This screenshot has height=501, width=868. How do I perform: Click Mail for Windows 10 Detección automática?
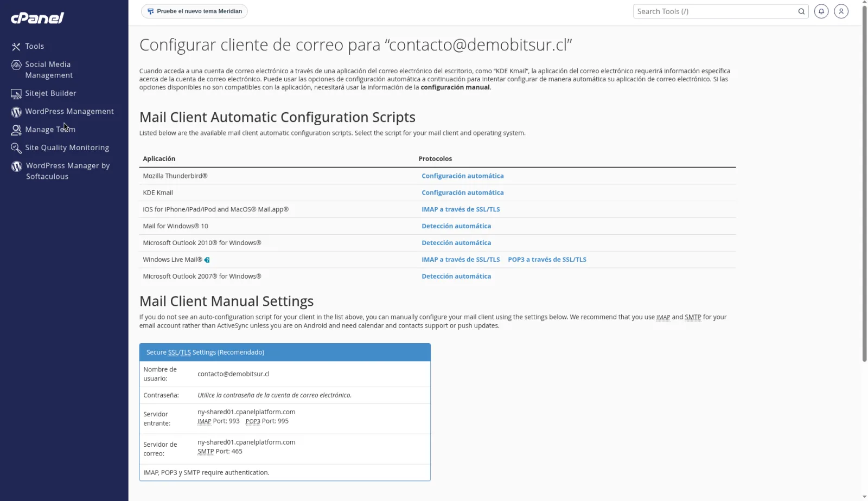[x=456, y=226]
